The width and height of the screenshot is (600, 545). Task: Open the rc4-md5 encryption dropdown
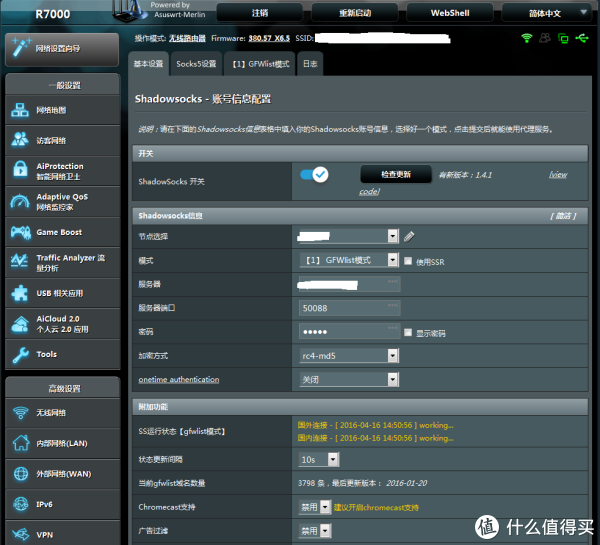pyautogui.click(x=349, y=356)
